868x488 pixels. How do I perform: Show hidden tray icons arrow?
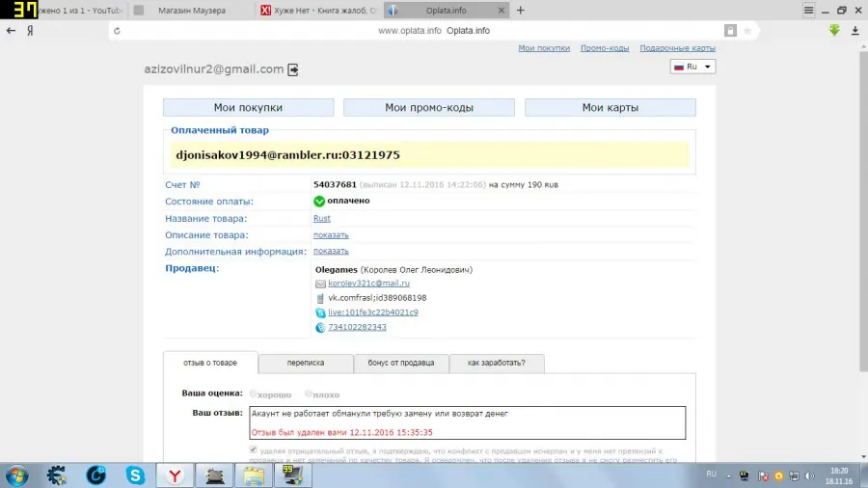(x=728, y=476)
